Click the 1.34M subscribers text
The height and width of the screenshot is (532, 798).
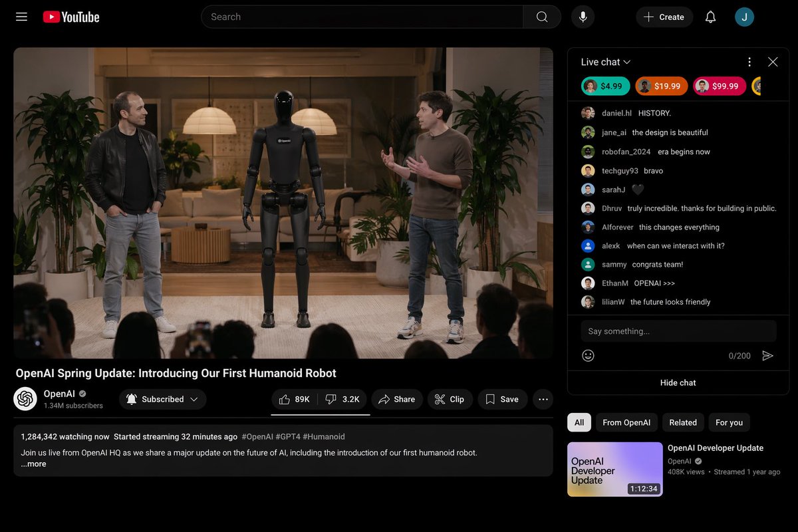(x=73, y=406)
